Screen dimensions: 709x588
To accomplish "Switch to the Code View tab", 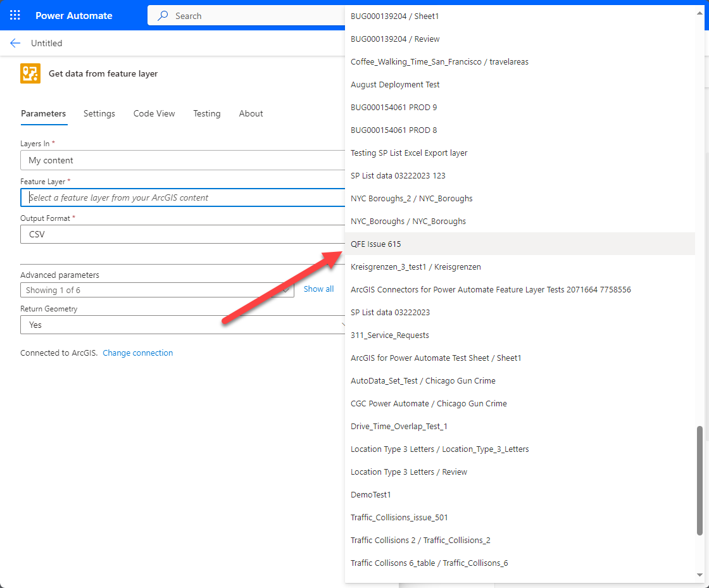I will click(154, 113).
